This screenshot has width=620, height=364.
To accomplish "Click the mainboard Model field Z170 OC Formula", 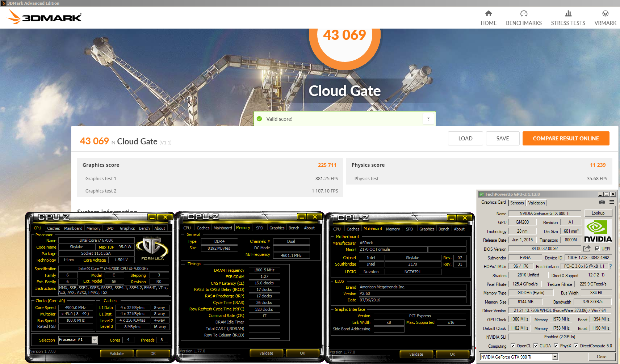I will 393,249.
